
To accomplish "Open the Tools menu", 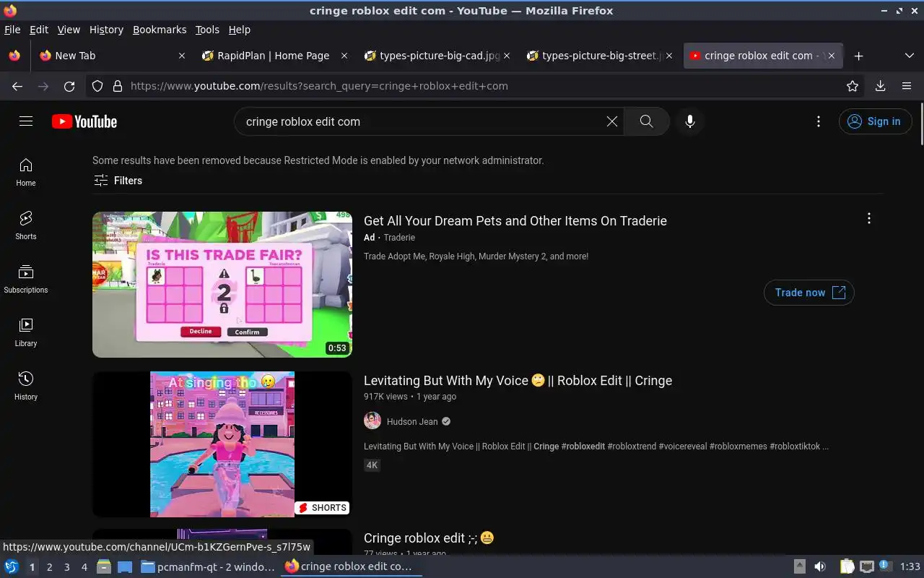I will (x=207, y=30).
